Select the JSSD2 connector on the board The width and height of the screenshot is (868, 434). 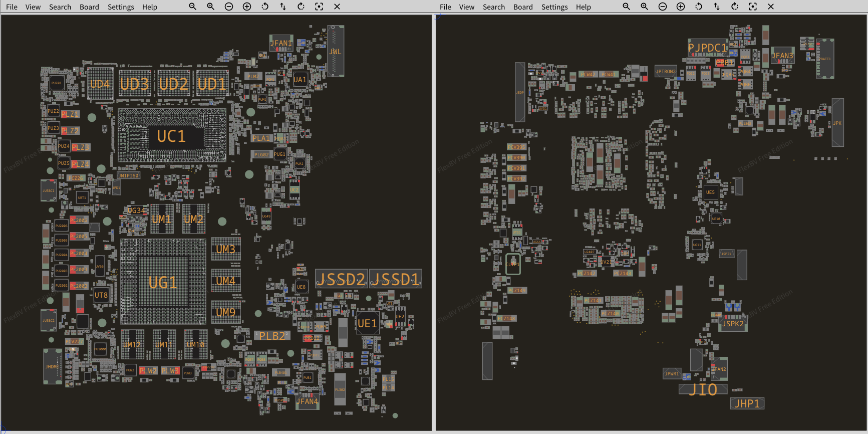[x=342, y=279]
